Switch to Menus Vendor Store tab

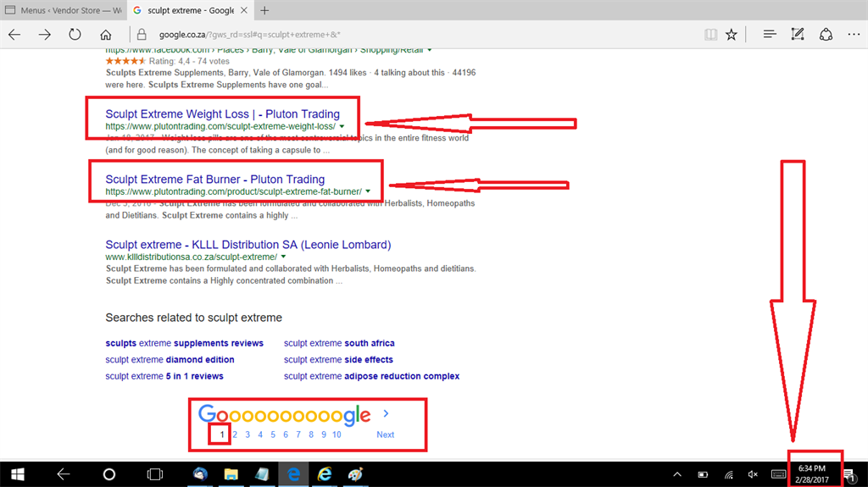[64, 10]
